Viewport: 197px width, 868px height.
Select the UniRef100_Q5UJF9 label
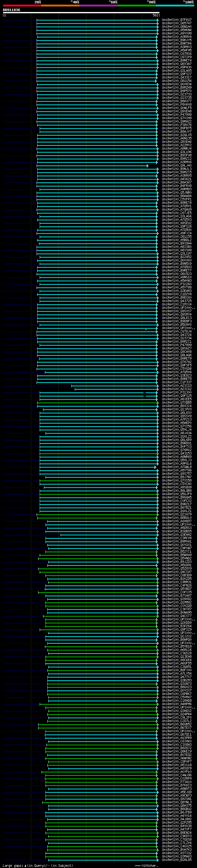[x=176, y=494]
